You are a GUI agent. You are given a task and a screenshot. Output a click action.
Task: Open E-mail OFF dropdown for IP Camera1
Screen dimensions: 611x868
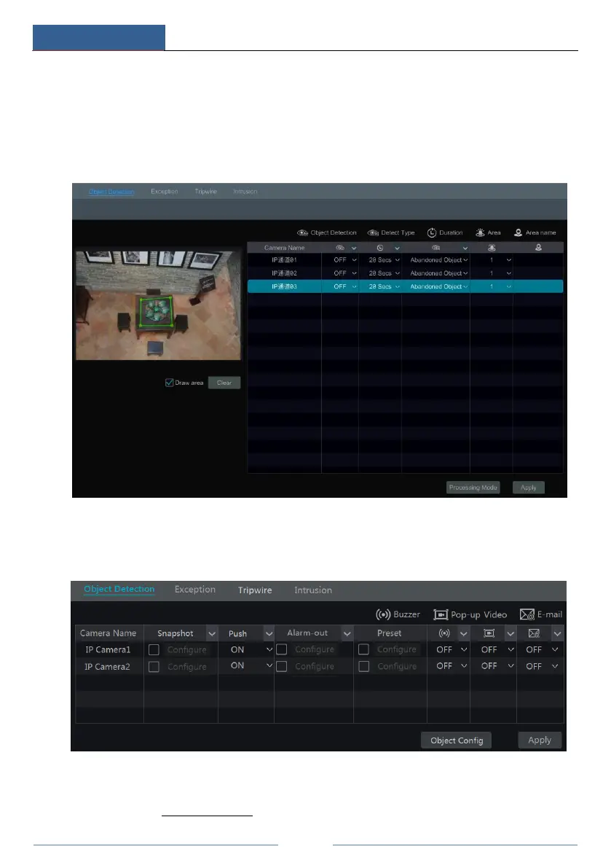(542, 649)
